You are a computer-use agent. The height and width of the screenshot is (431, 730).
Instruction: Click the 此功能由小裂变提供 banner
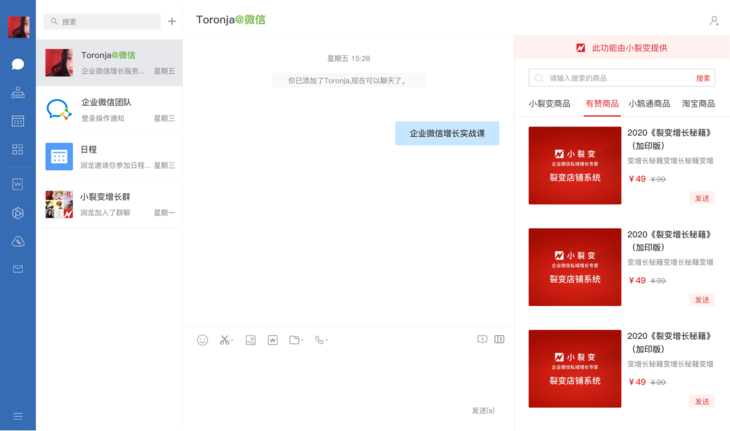coord(622,48)
